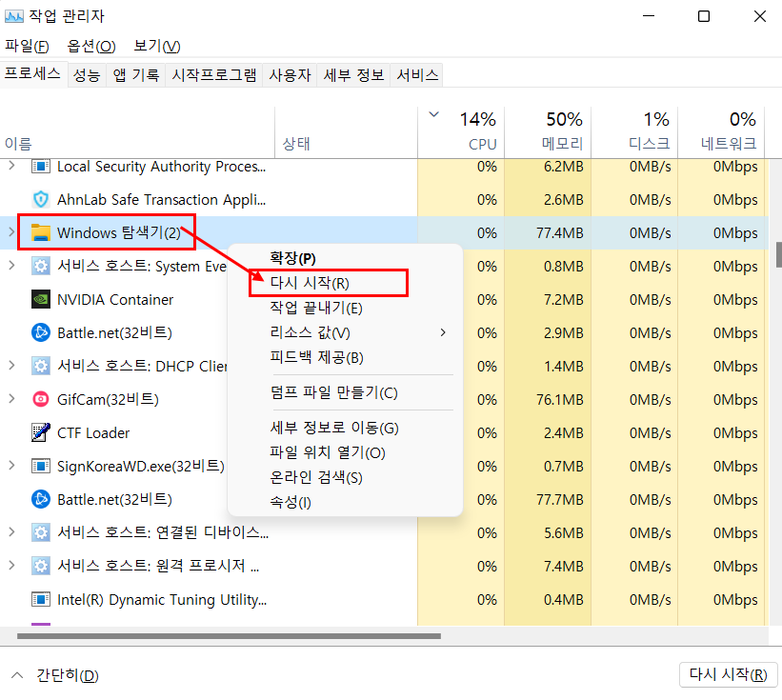
Task: Expand 서비스 호스트: DHCP Client row
Action: pos(11,366)
